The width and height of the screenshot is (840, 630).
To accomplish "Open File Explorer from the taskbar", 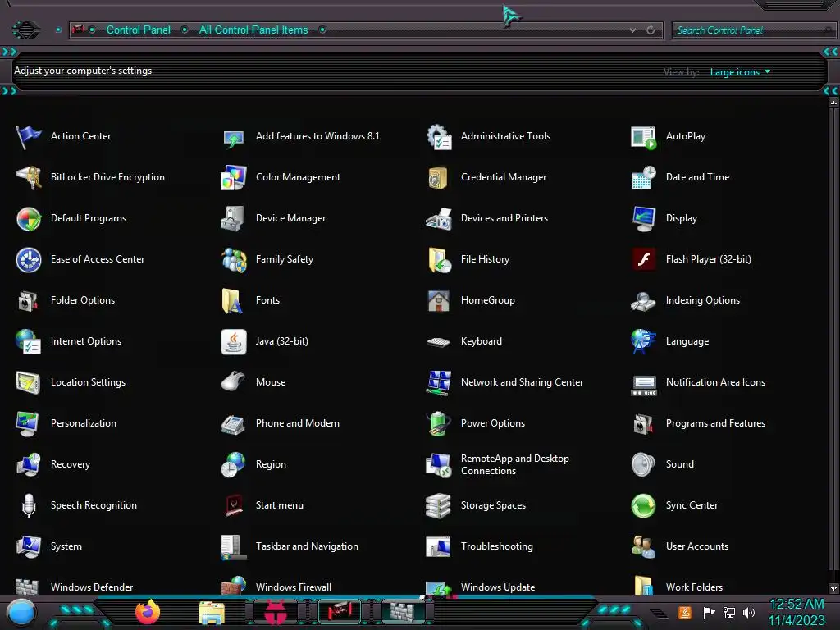I will 212,613.
